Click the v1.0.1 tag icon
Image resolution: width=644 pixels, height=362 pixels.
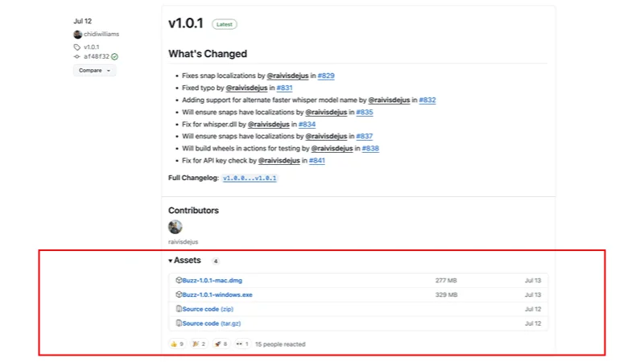pos(77,47)
